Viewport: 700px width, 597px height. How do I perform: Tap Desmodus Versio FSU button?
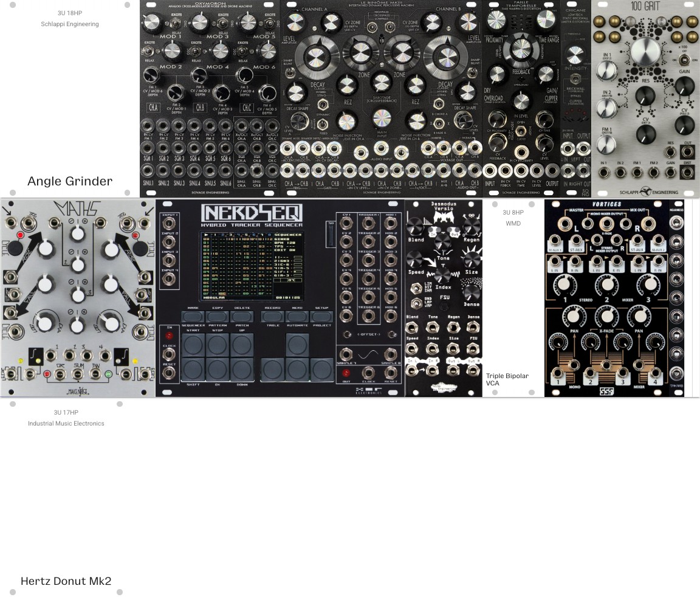tap(444, 306)
